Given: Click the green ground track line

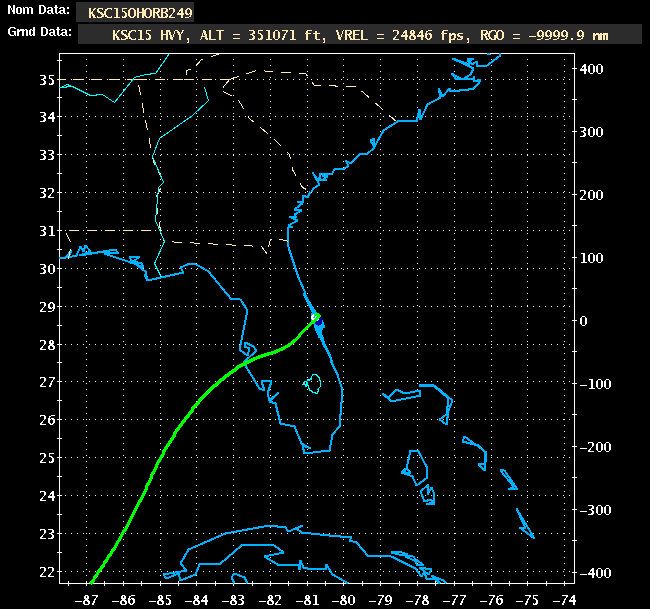Looking at the screenshot, I should click(x=194, y=408).
